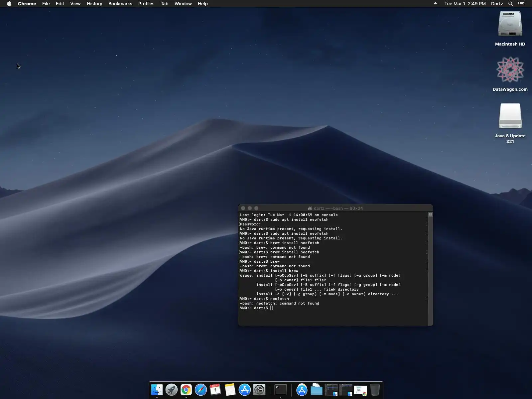Click '-bash: neofetch: command not found' line

(279, 303)
